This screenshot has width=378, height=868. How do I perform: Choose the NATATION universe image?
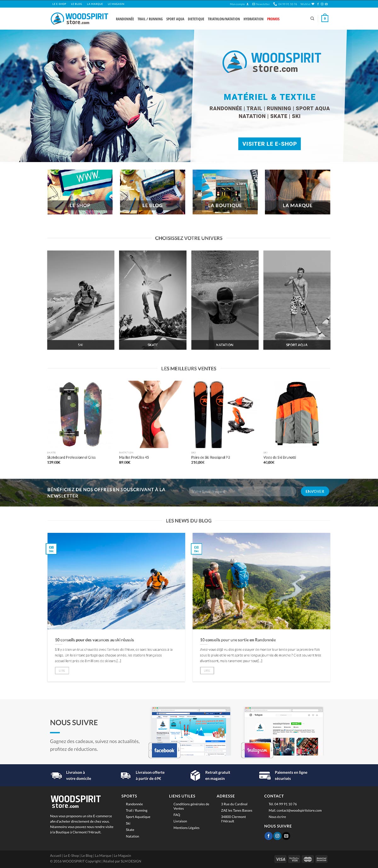point(225,300)
